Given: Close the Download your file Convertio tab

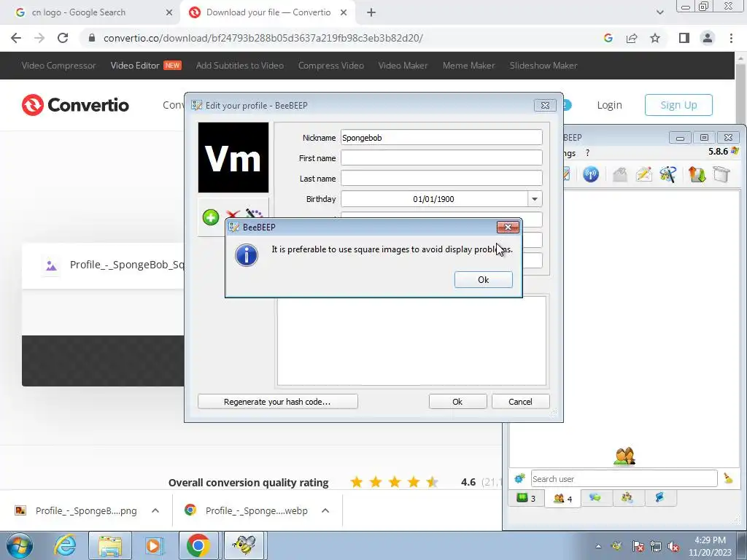Looking at the screenshot, I should click(344, 12).
